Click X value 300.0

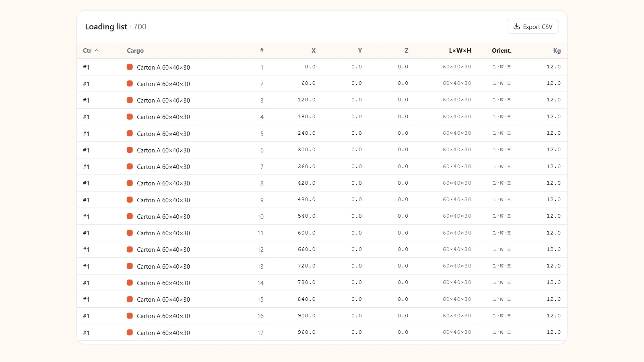(307, 150)
